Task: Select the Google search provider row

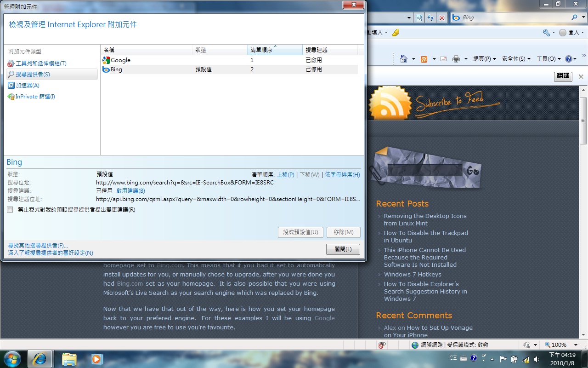Action: pyautogui.click(x=229, y=60)
